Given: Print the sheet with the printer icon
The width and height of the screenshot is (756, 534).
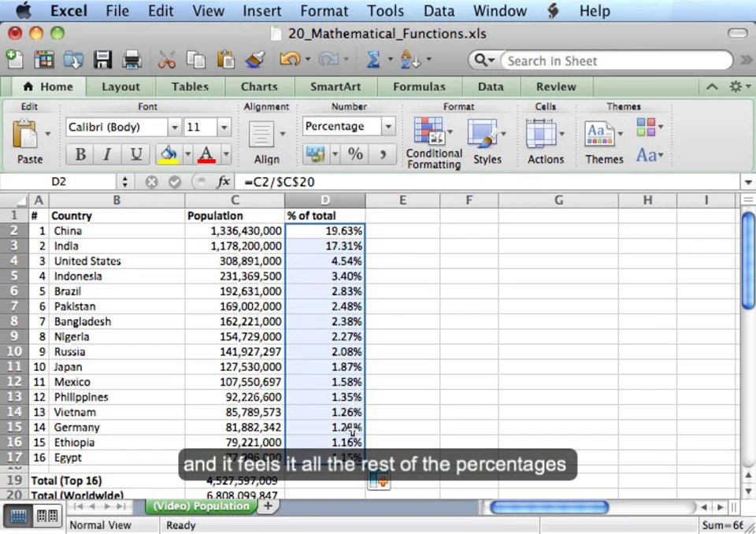Looking at the screenshot, I should [132, 60].
